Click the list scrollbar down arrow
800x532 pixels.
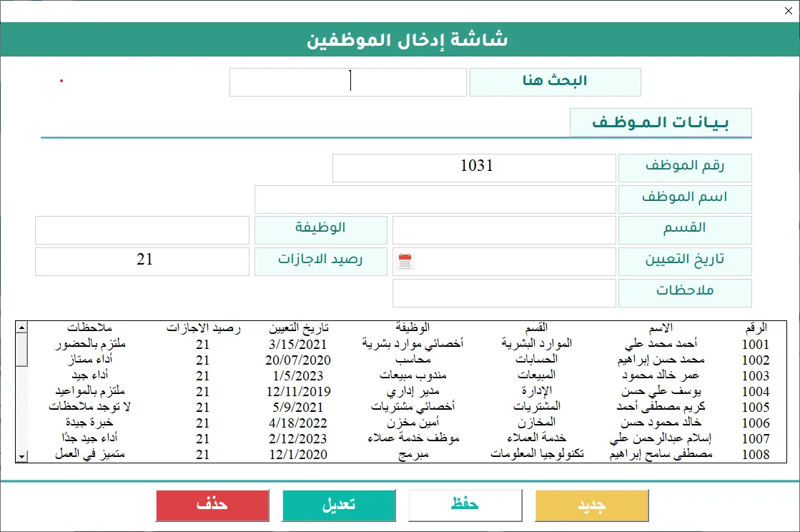(21, 456)
